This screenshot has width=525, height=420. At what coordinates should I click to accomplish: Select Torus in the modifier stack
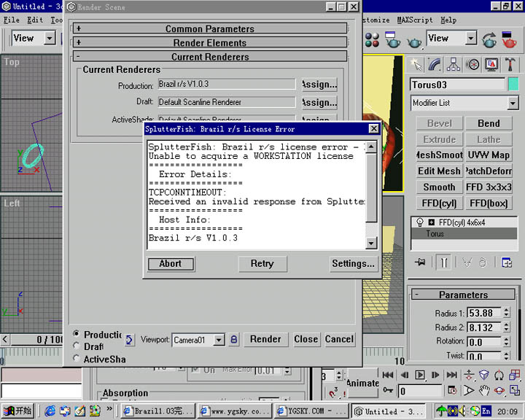(464, 233)
